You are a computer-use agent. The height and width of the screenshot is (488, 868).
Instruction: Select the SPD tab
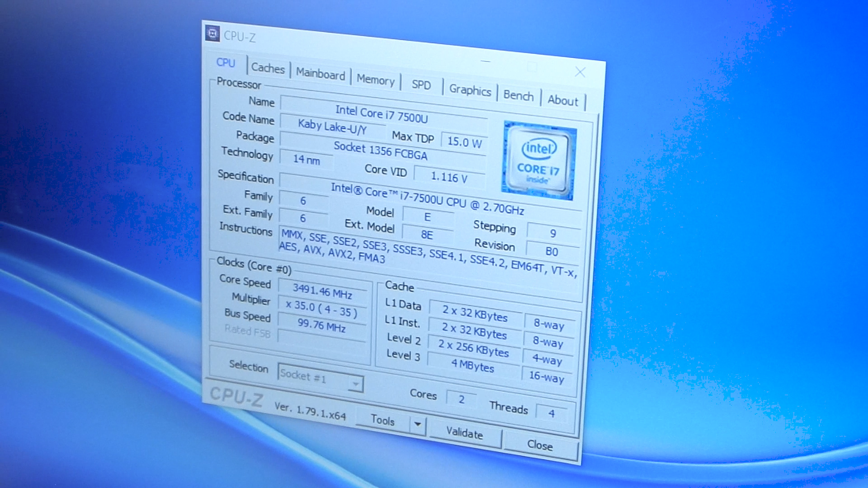[x=421, y=85]
